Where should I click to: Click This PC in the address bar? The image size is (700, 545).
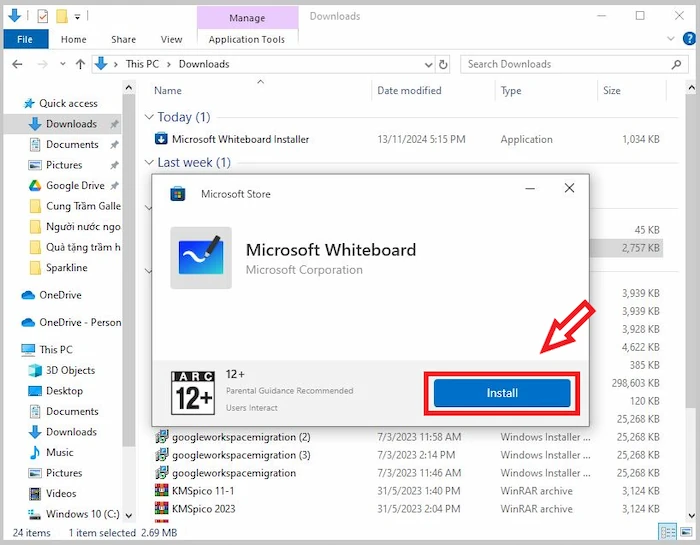142,64
